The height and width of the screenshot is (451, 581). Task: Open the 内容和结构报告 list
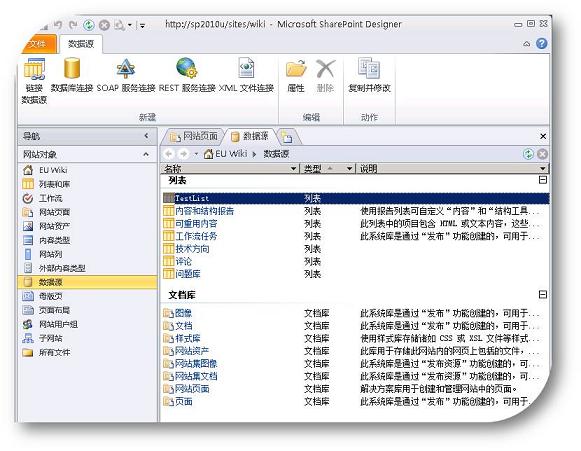point(205,211)
